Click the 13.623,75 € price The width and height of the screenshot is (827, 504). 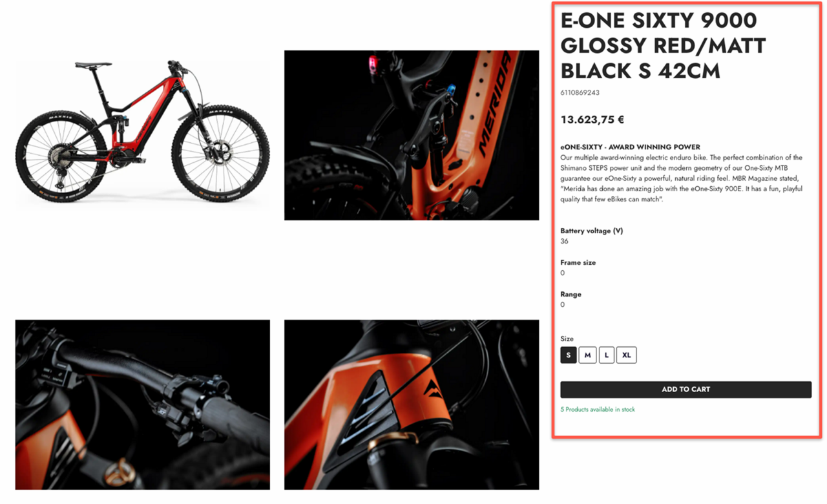point(592,120)
